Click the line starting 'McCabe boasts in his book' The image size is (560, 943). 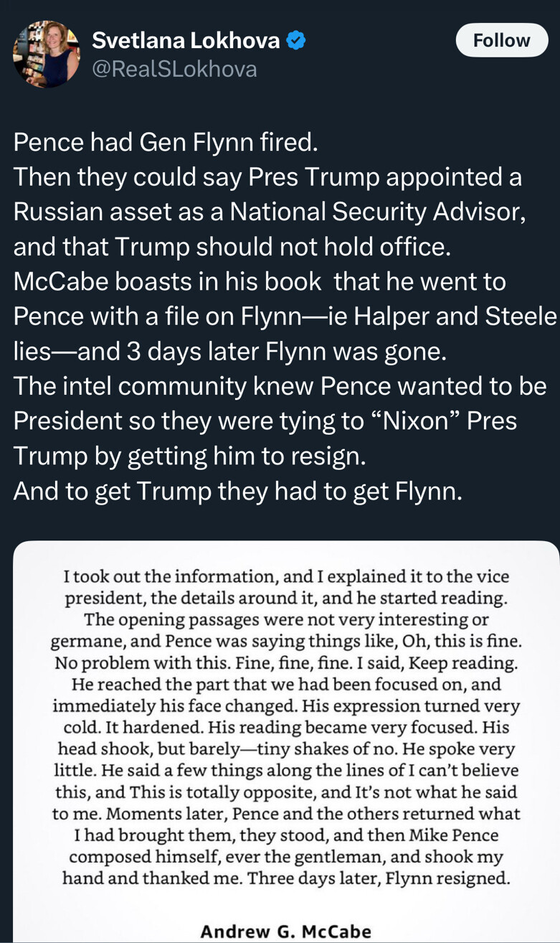(x=260, y=282)
